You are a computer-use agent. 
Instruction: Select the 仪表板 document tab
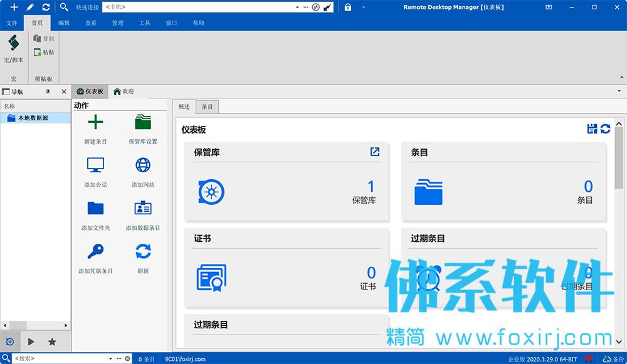(x=90, y=91)
